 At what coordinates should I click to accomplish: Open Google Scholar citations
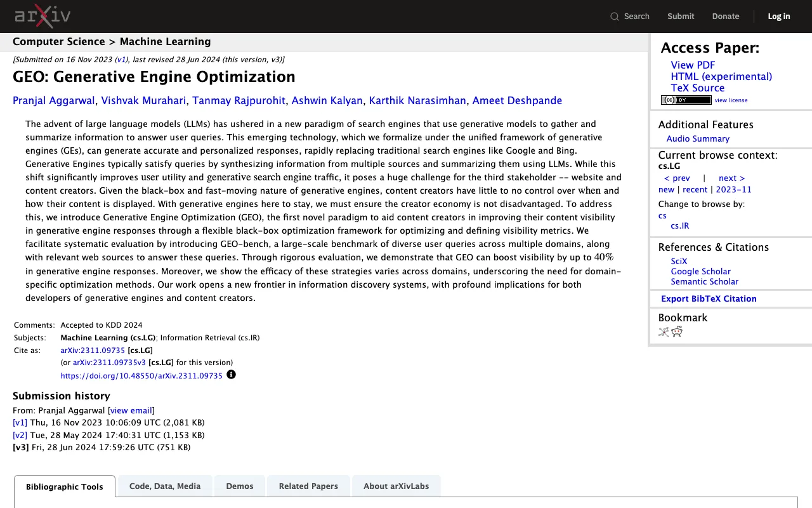click(x=701, y=272)
